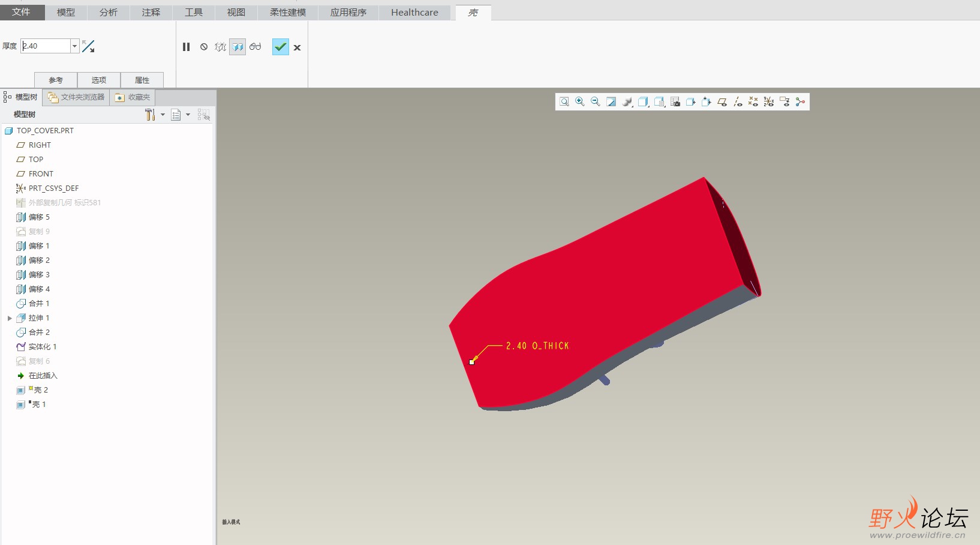
Task: Click the flip thickness direction icon
Action: [88, 46]
